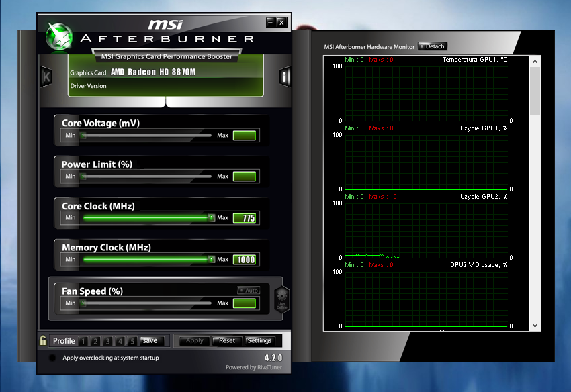Screen dimensions: 571x392
Task: Select profile slot 5
Action: pos(132,341)
